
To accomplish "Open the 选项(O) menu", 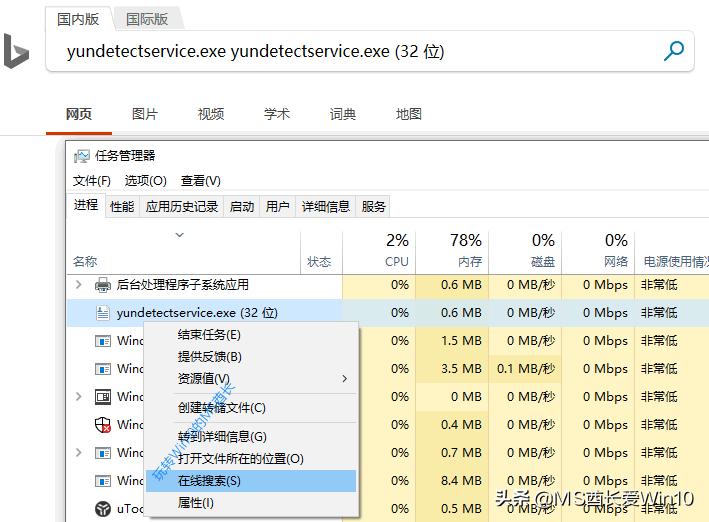I will [146, 181].
